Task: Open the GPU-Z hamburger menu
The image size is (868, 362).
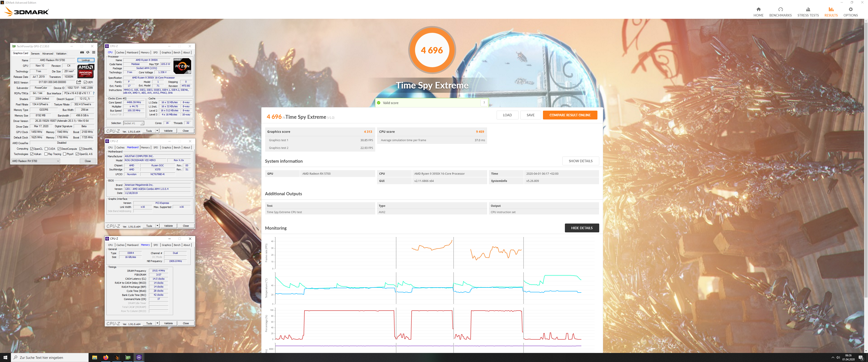Action: click(x=94, y=52)
